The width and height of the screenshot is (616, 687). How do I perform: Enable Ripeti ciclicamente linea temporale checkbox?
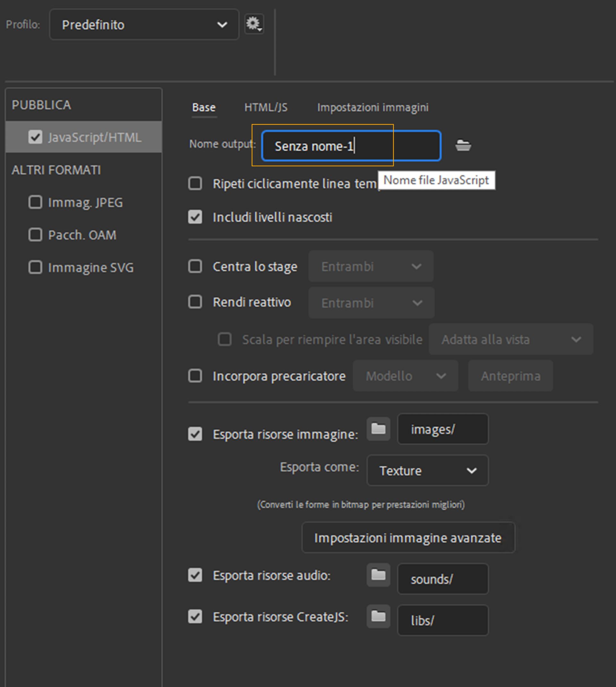pyautogui.click(x=195, y=184)
